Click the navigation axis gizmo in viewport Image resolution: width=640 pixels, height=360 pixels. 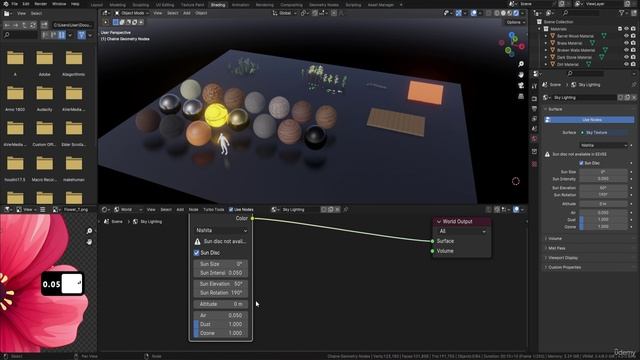[512, 44]
